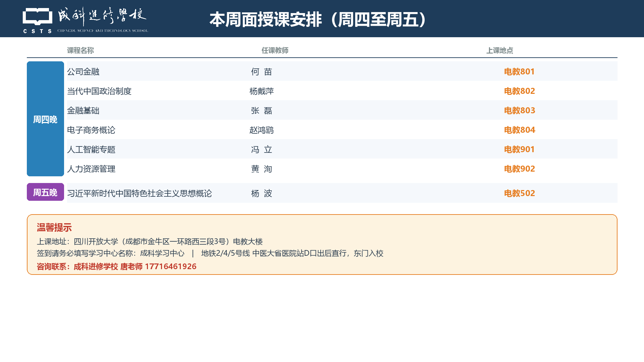The image size is (644, 362).
Task: Select course 习近平新时代中国特色社会主义思想概论
Action: pyautogui.click(x=140, y=193)
